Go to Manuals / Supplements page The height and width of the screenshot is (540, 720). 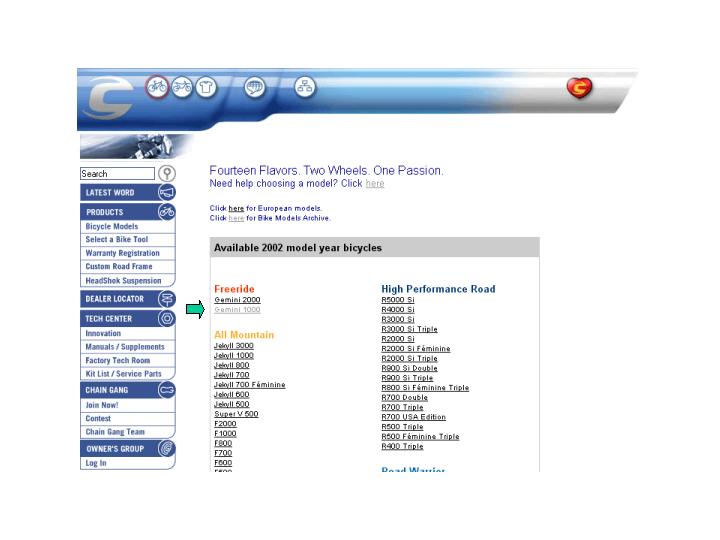124,347
